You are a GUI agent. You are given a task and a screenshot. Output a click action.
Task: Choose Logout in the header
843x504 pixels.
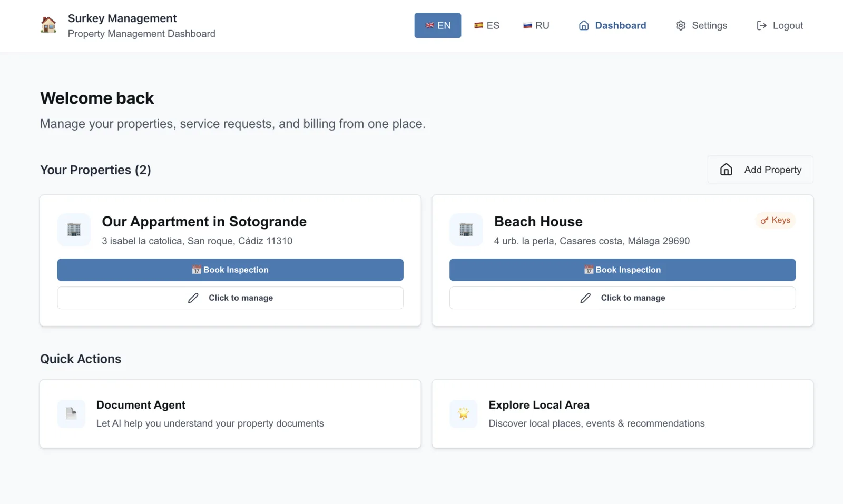pos(780,25)
